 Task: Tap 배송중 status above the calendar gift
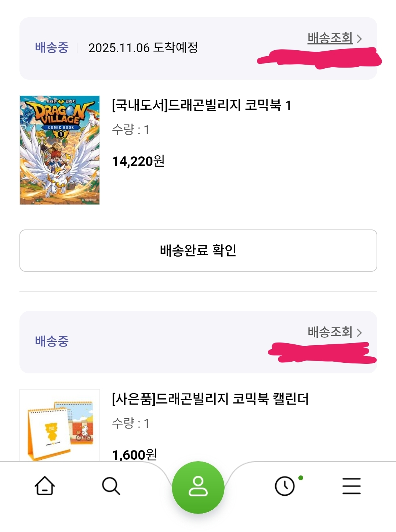(52, 341)
